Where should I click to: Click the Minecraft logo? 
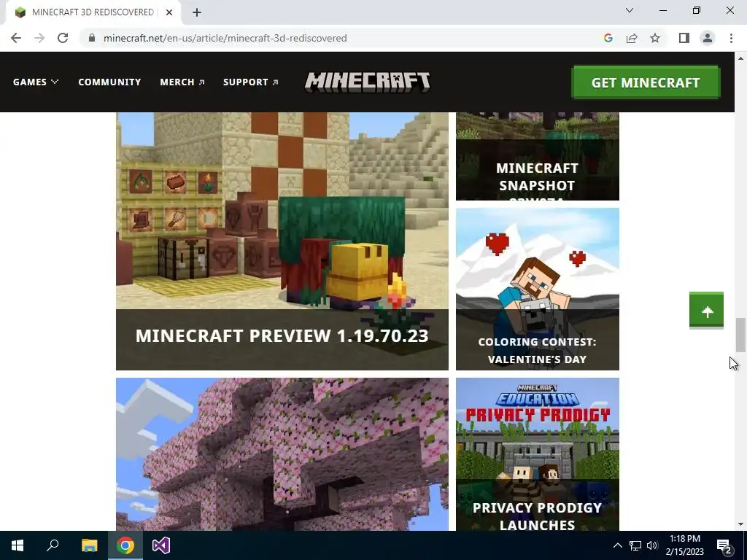tap(368, 82)
